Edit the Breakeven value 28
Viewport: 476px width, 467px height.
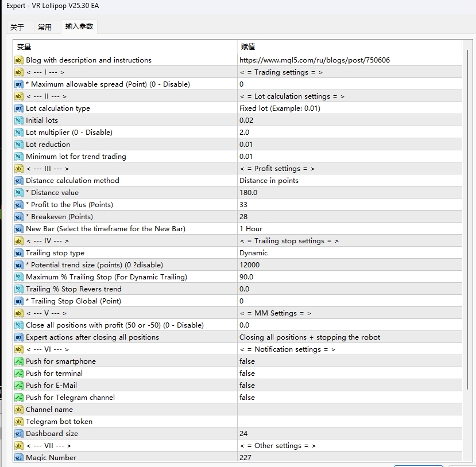350,217
